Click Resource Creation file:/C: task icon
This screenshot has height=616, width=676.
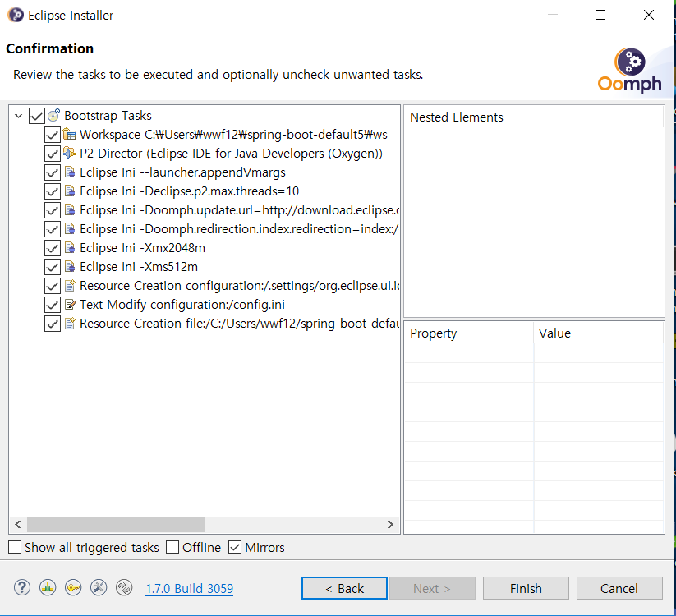tap(70, 324)
